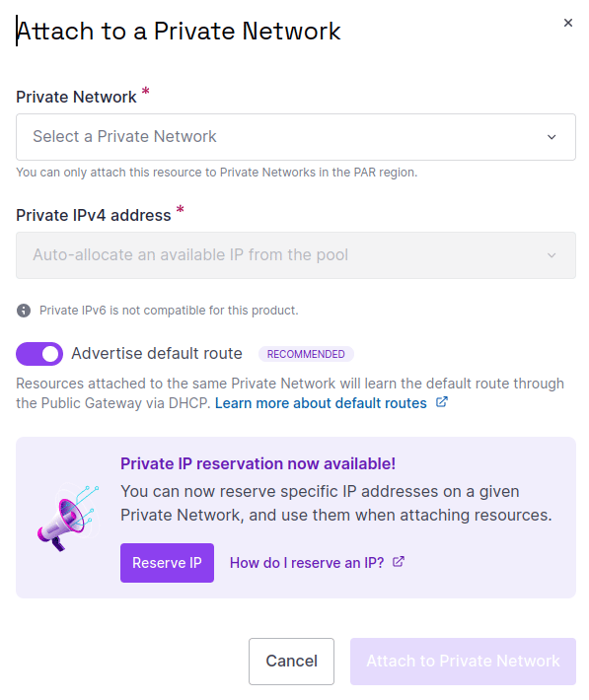Click the megaphone announcement illustration
This screenshot has width=589, height=700.
[x=68, y=518]
